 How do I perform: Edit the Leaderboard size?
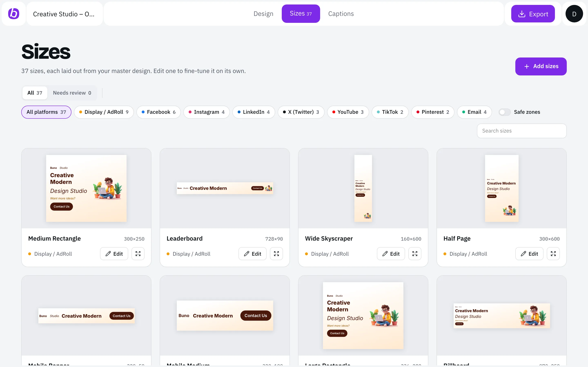coord(252,254)
